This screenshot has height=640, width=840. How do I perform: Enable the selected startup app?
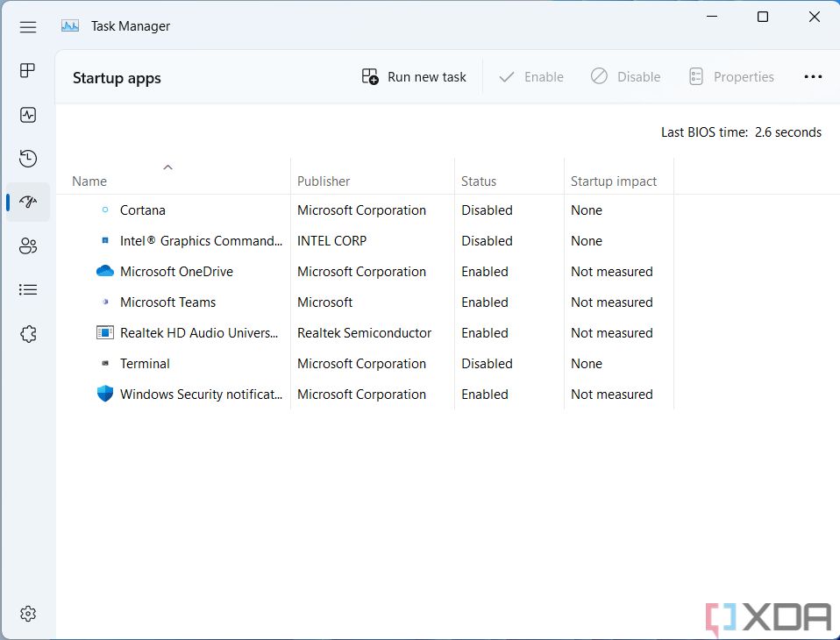tap(530, 76)
